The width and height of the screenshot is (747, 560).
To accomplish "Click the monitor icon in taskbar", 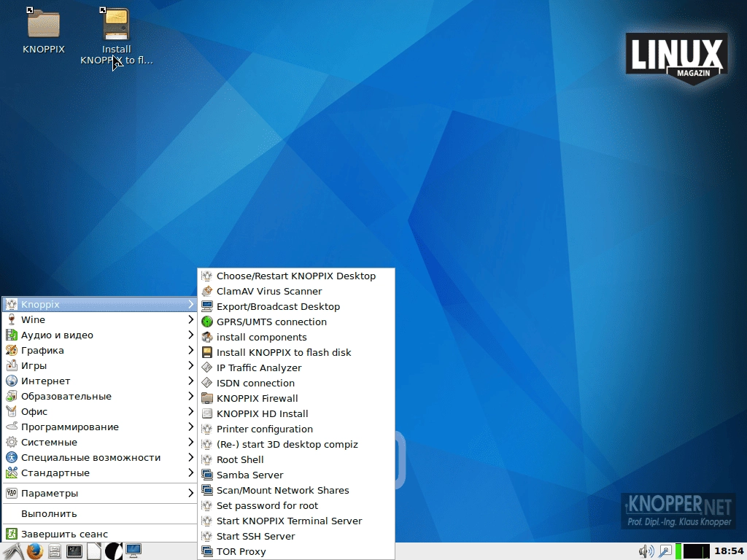I will [x=133, y=551].
